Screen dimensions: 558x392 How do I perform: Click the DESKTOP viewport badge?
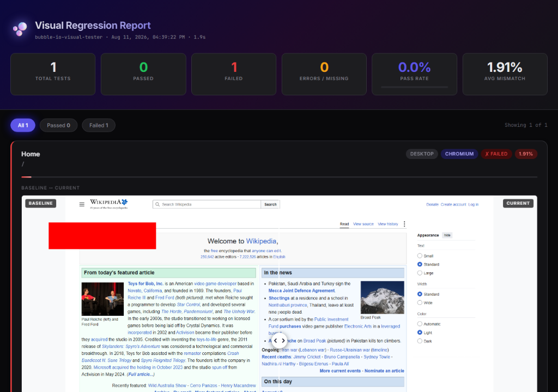(x=422, y=154)
